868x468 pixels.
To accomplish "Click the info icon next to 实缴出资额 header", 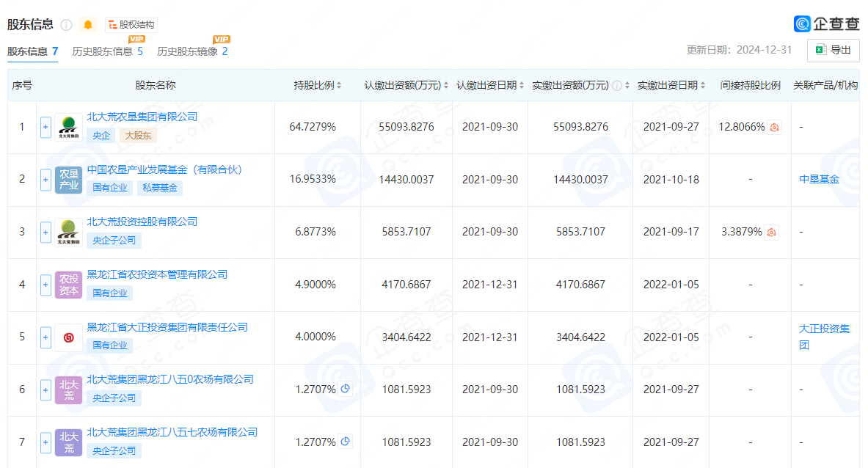I will pyautogui.click(x=616, y=86).
